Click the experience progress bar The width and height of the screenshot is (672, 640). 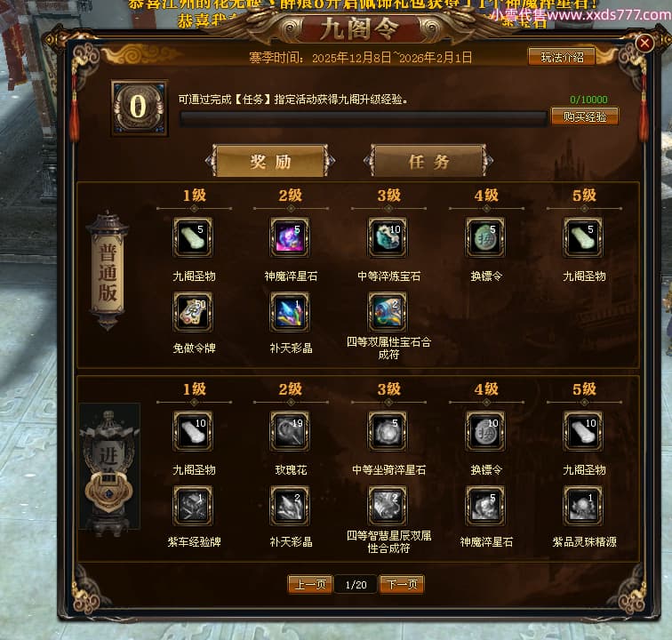coord(364,118)
